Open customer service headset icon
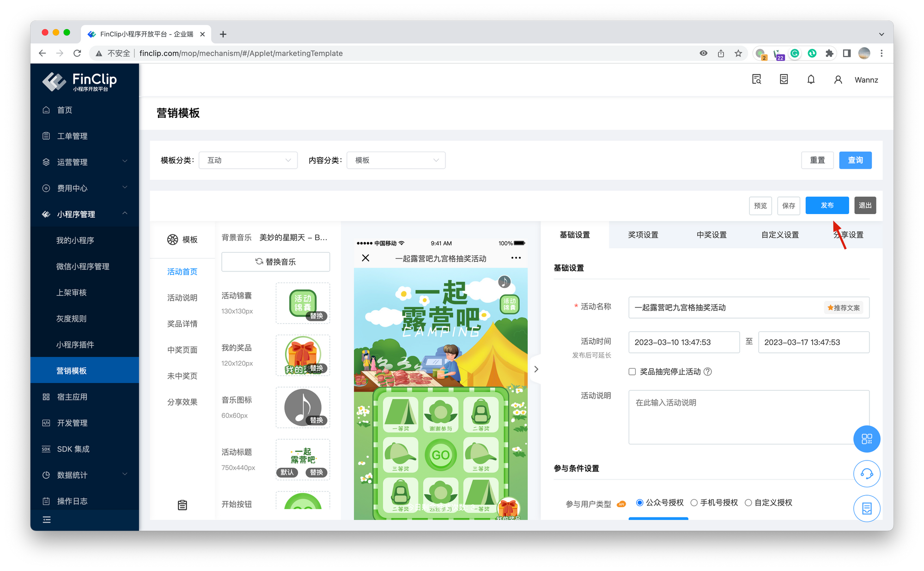924x571 pixels. 866,474
